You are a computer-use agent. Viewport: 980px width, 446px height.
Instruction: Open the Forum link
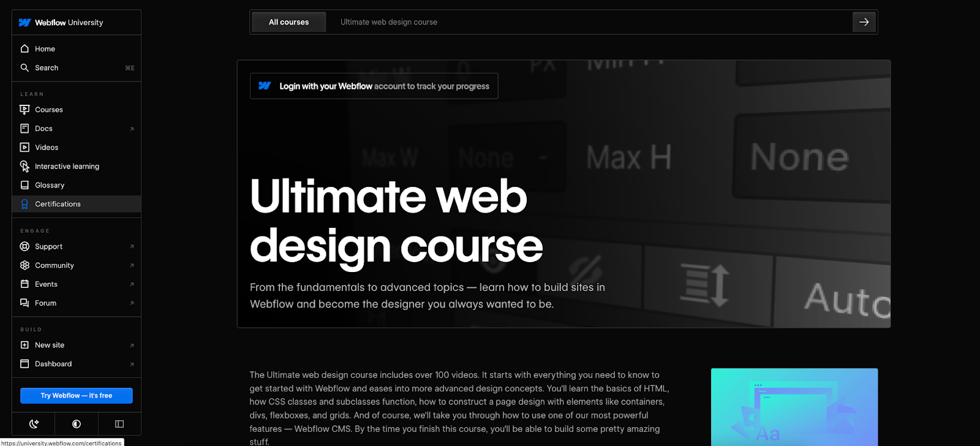77,303
